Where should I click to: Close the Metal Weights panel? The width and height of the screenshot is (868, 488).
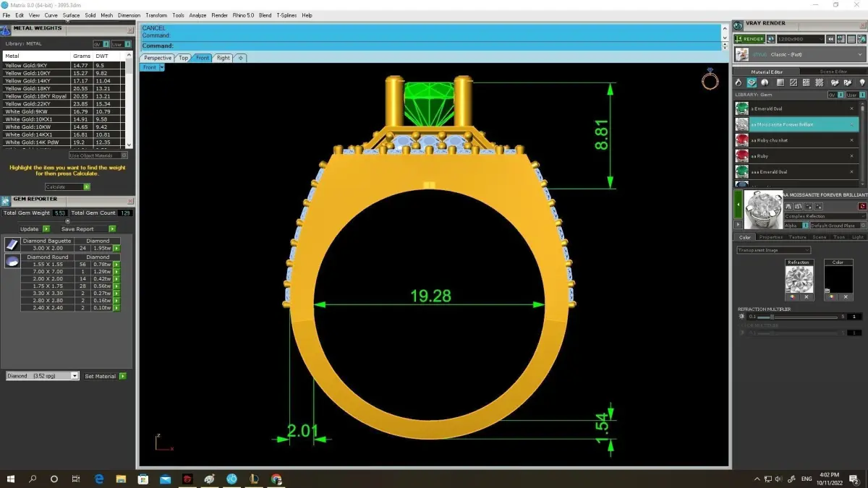tap(131, 30)
